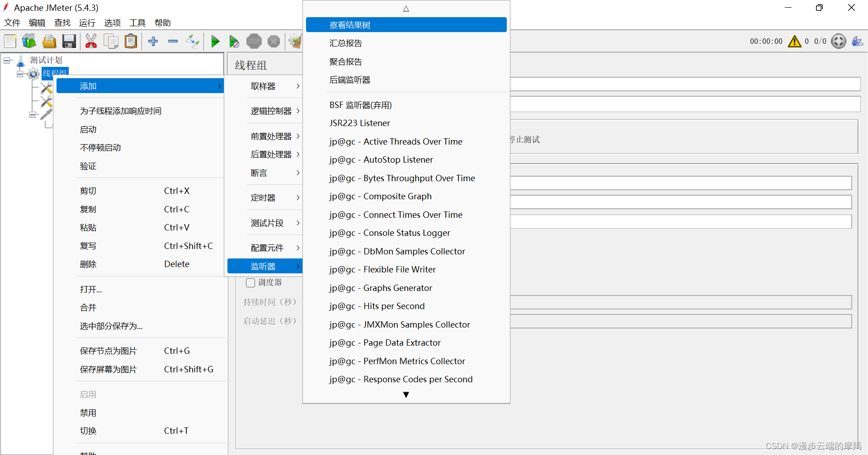
Task: Open the 选项 menu
Action: [113, 23]
